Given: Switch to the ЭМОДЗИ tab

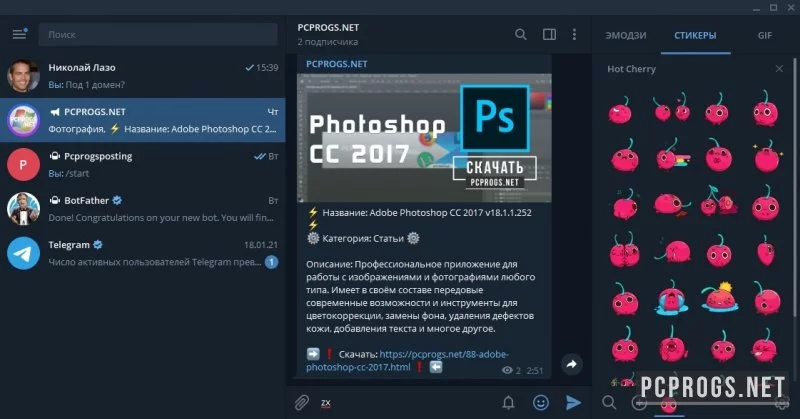Looking at the screenshot, I should tap(626, 35).
